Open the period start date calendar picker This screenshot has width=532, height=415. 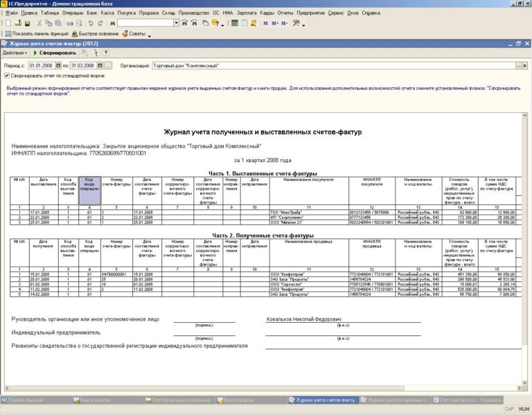[58, 66]
